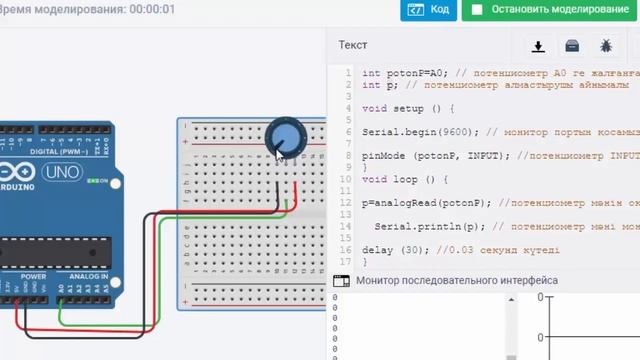Click the Serial.println(p) line

[x=507, y=227]
